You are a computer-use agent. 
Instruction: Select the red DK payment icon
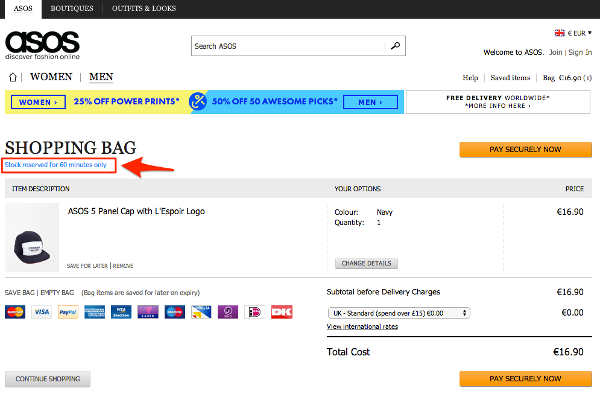click(x=282, y=312)
